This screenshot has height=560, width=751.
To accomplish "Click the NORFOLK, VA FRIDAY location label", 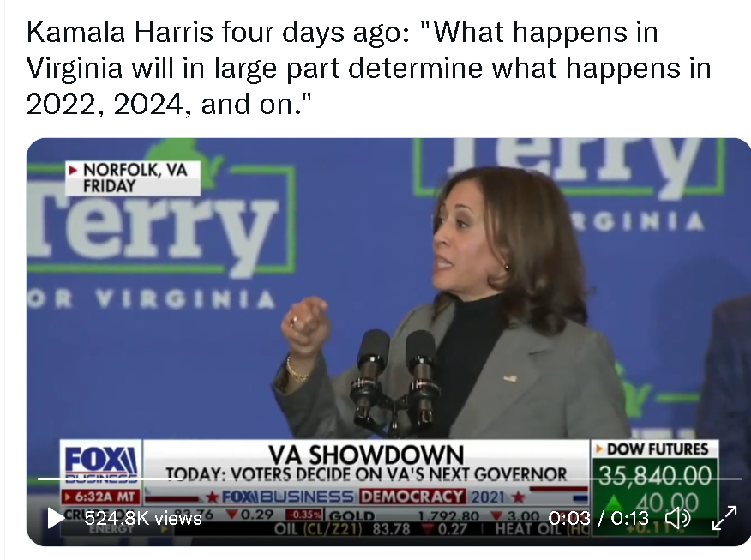I will [x=133, y=178].
